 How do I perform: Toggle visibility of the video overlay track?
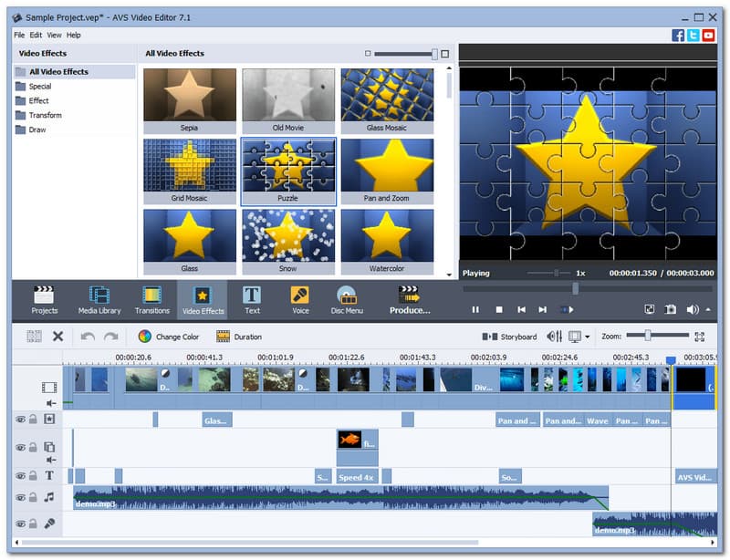(20, 447)
